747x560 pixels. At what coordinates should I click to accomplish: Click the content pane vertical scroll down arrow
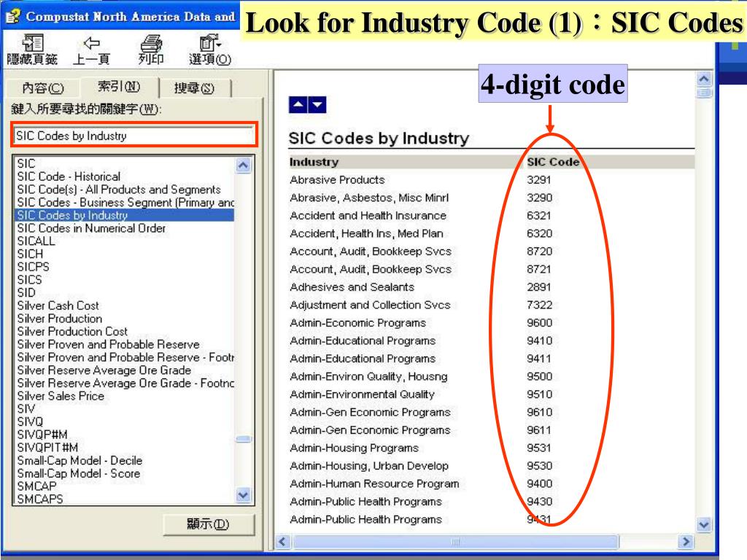point(704,525)
